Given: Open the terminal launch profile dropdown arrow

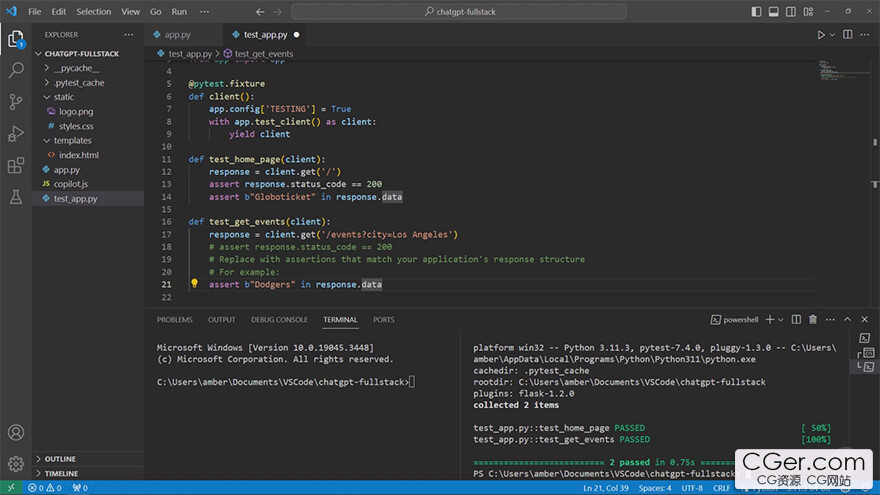Looking at the screenshot, I should (x=781, y=320).
